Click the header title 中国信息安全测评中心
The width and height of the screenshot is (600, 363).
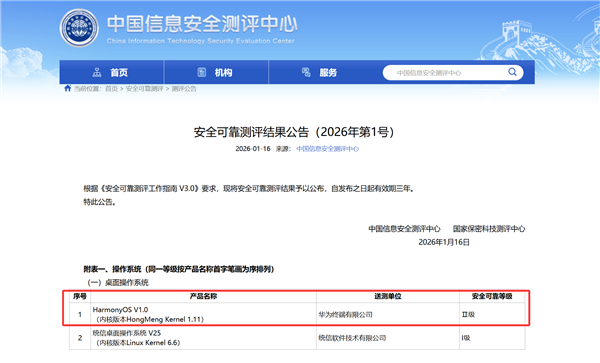click(x=202, y=24)
